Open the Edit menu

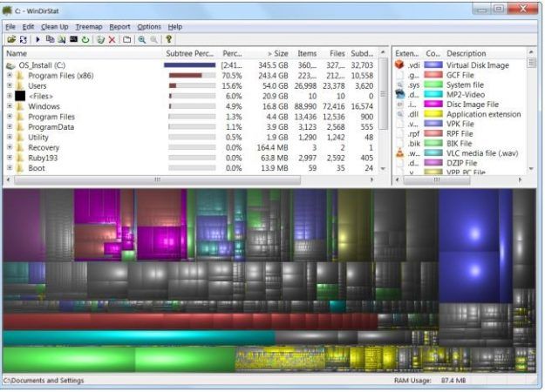tap(28, 27)
